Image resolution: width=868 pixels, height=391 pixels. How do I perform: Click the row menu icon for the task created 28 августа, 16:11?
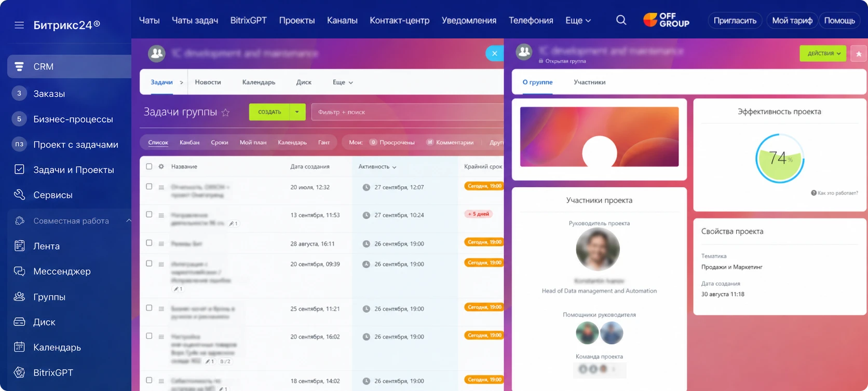161,244
